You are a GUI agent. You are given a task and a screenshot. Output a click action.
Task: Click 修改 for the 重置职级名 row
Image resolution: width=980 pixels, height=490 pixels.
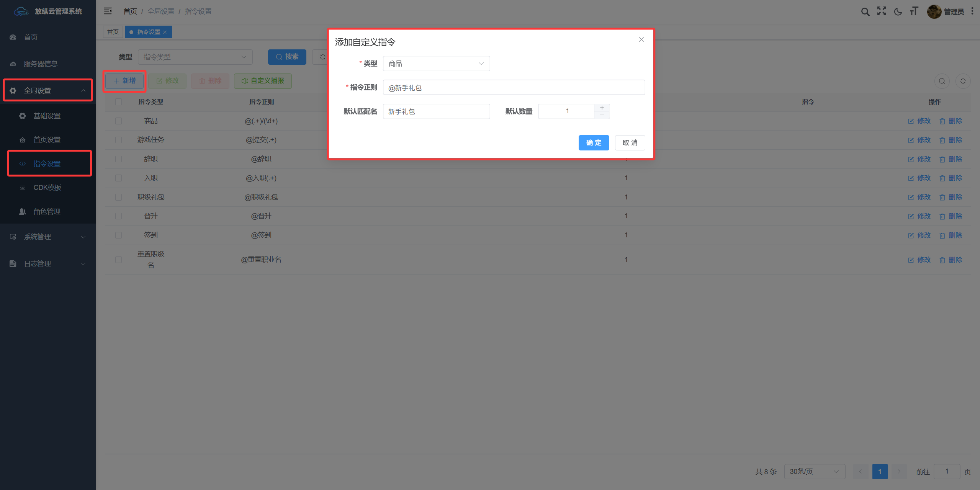coord(919,260)
